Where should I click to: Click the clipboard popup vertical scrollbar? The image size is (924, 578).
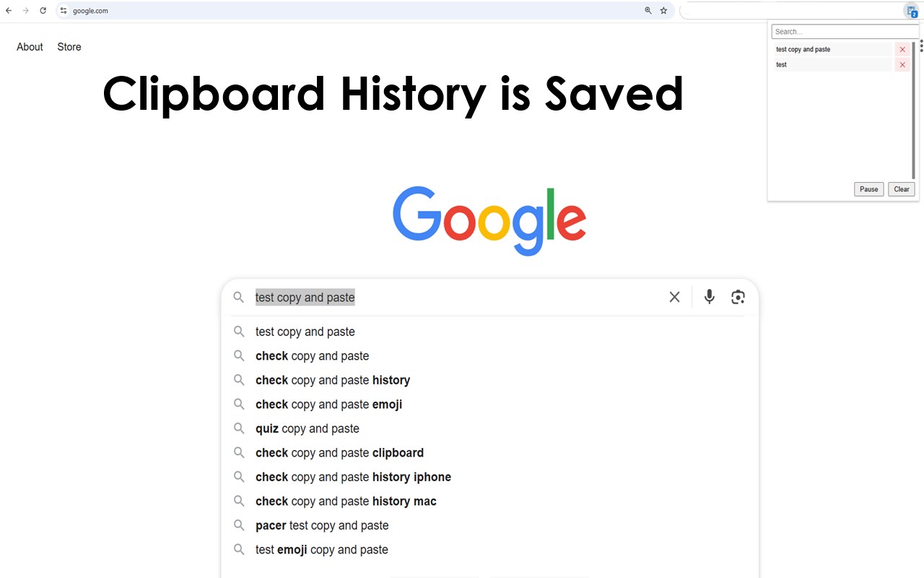[x=913, y=108]
